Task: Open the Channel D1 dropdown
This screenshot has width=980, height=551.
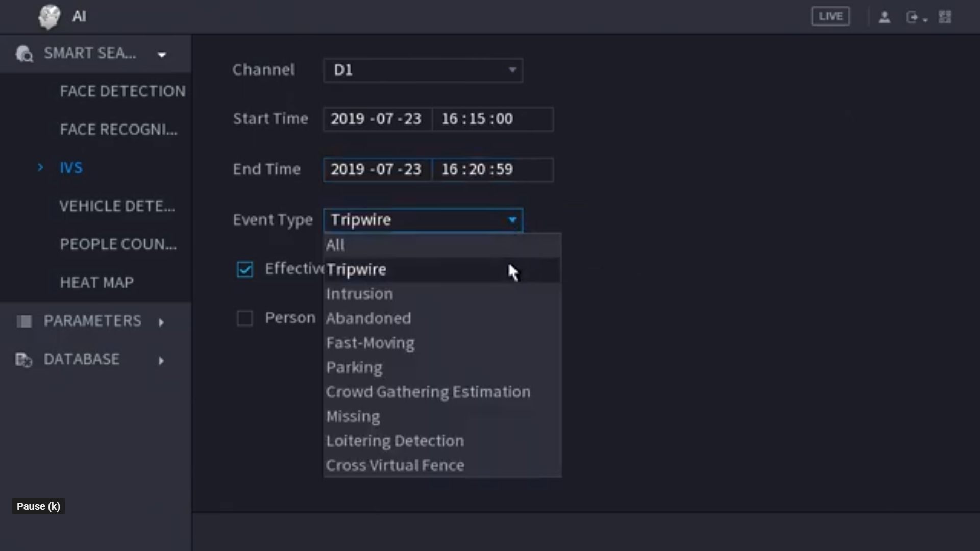Action: click(x=423, y=70)
